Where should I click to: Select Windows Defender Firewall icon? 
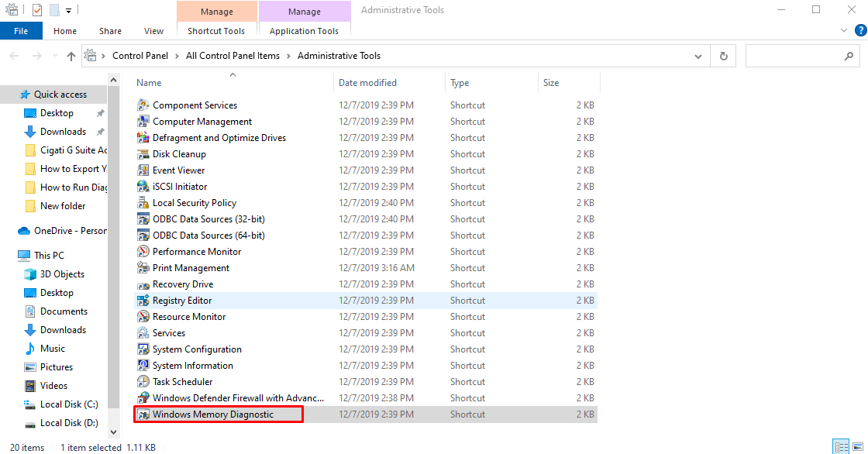143,398
